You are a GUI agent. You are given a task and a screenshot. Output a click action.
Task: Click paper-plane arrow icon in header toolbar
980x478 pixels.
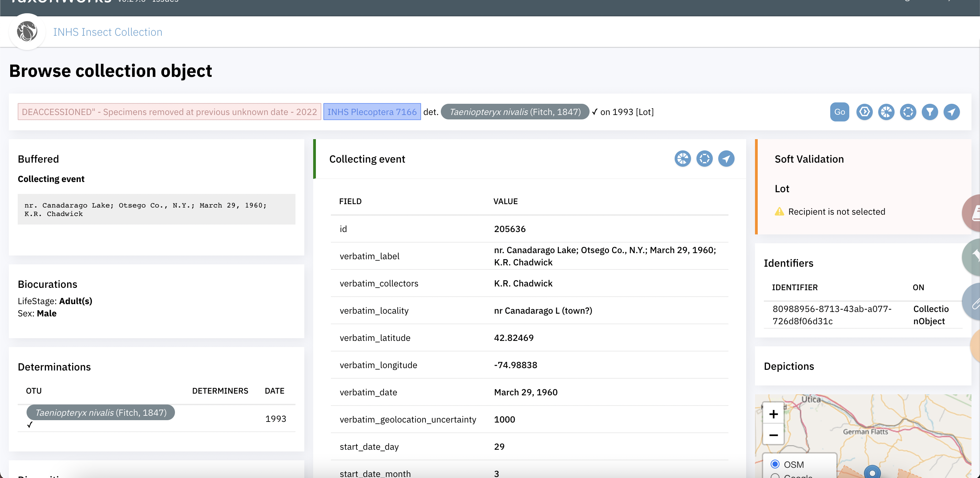tap(951, 112)
